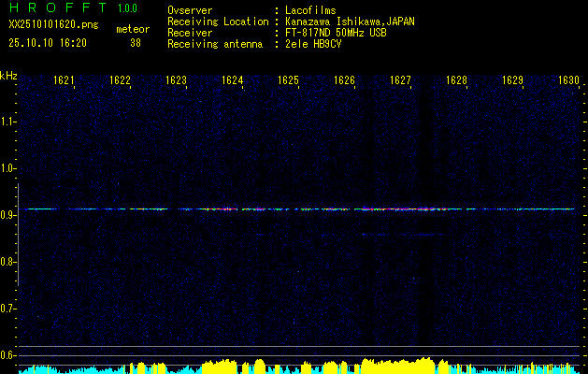588x374 pixels.
Task: Click the kHz axis unit label
Action: point(8,75)
